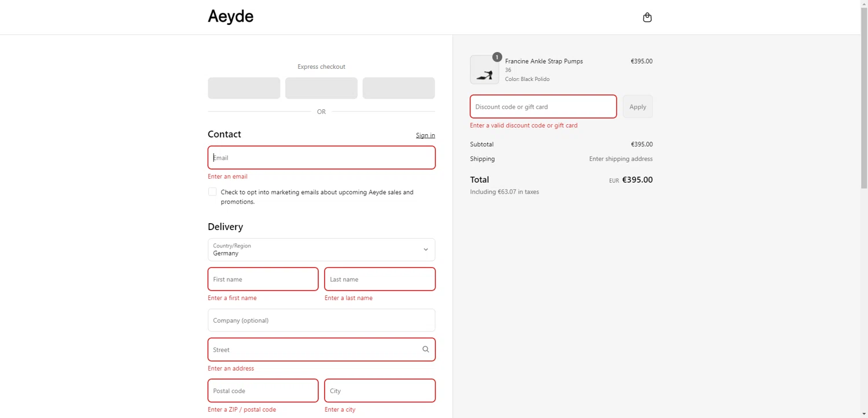Open the shopping bag icon
Screen dimensions: 868x418
647,17
